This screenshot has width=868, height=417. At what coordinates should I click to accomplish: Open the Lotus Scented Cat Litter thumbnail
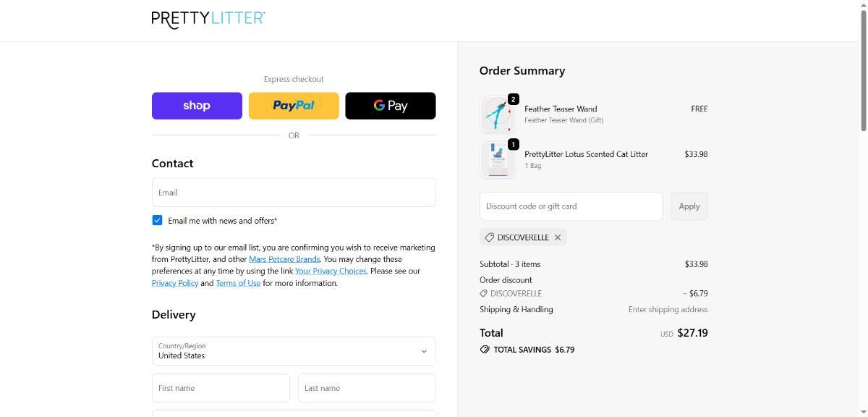498,160
